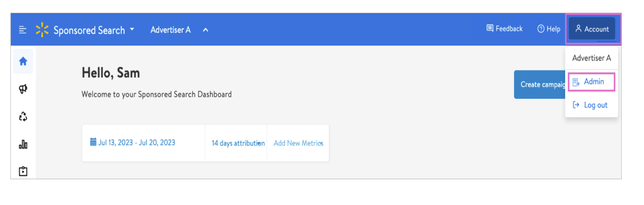This screenshot has height=205, width=644.
Task: Click the calendar icon beside date range
Action: pos(93,142)
